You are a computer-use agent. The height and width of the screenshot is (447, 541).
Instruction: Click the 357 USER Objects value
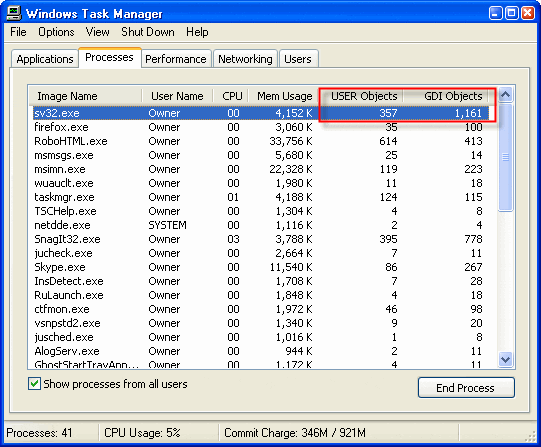pyautogui.click(x=388, y=113)
